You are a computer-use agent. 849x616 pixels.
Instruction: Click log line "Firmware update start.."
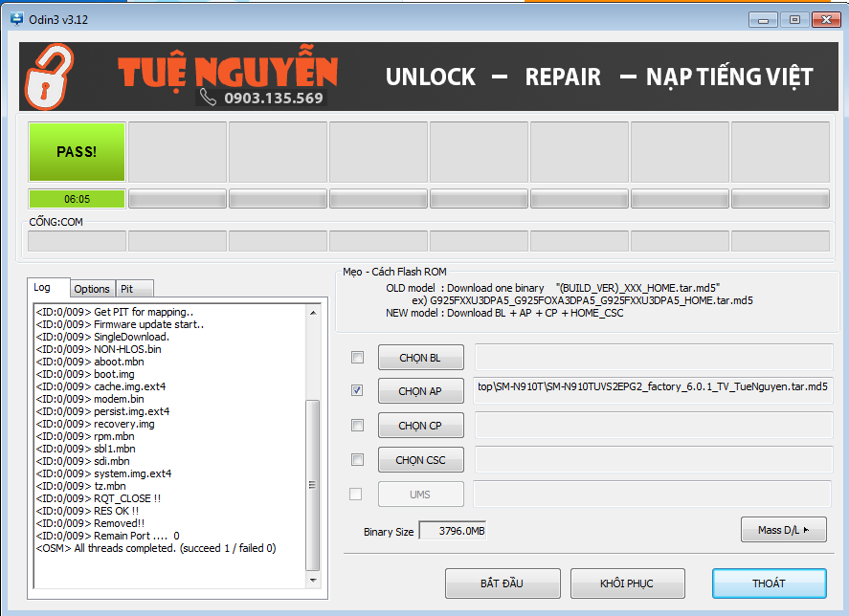point(120,324)
